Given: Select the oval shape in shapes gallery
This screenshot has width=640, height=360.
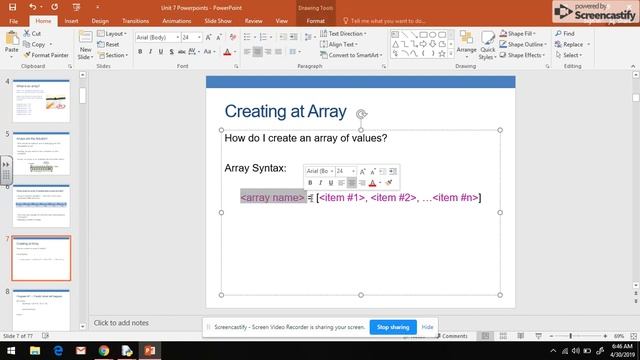Looking at the screenshot, I should 433,35.
